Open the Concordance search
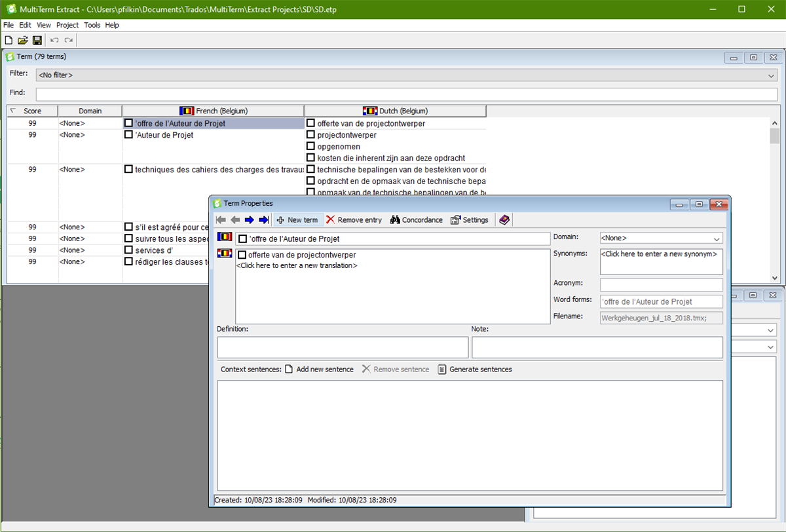Viewport: 786px width, 532px height. (416, 219)
